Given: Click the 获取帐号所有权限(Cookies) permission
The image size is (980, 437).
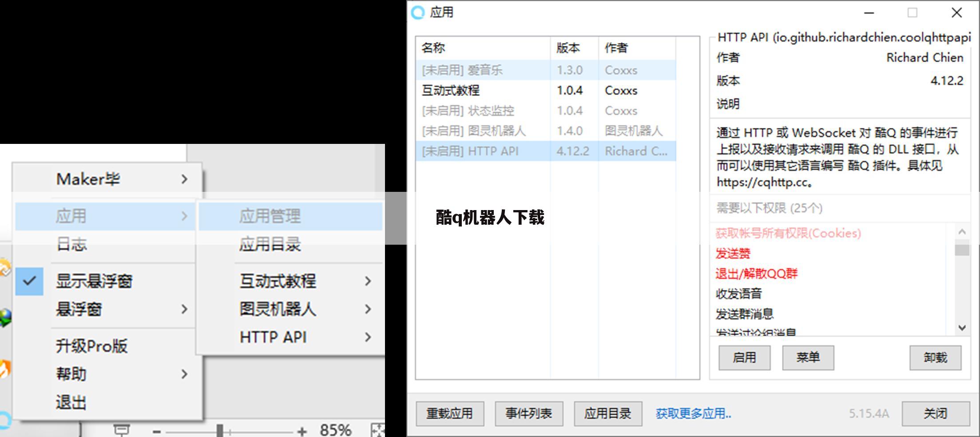Looking at the screenshot, I should [788, 233].
